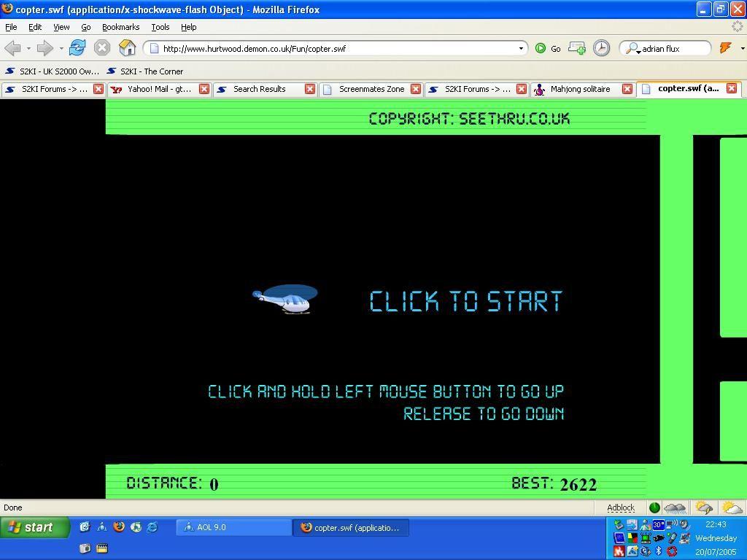Viewport: 747px width, 560px height.
Task: Switch to the Mahjong solitaire tab
Action: (580, 89)
